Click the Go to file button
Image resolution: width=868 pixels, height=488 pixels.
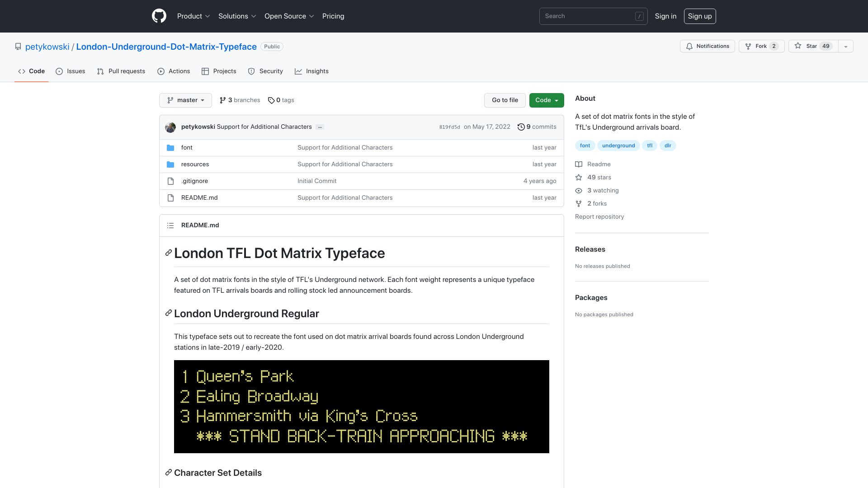click(x=505, y=100)
